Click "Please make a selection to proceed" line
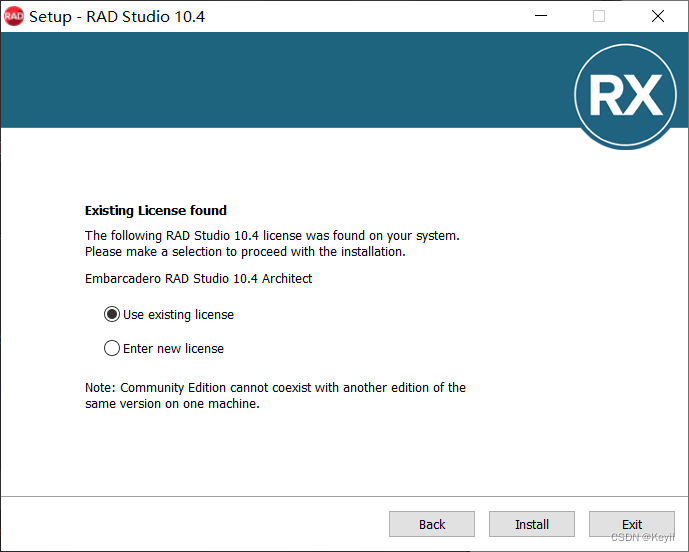 pos(245,252)
